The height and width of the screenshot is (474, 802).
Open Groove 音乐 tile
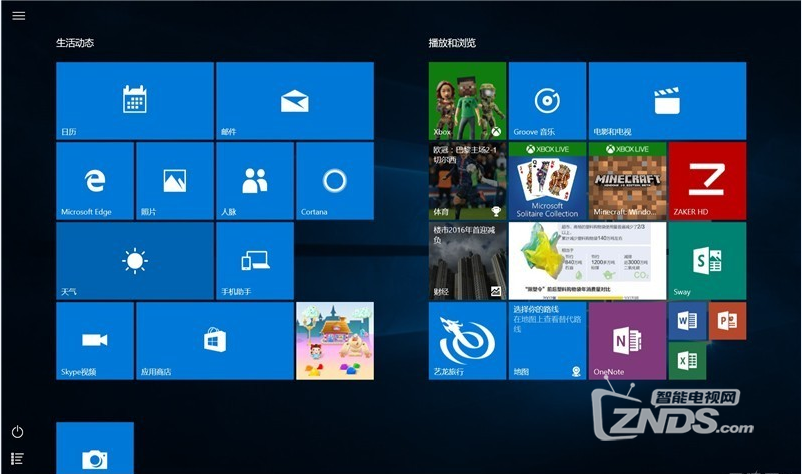pyautogui.click(x=546, y=100)
